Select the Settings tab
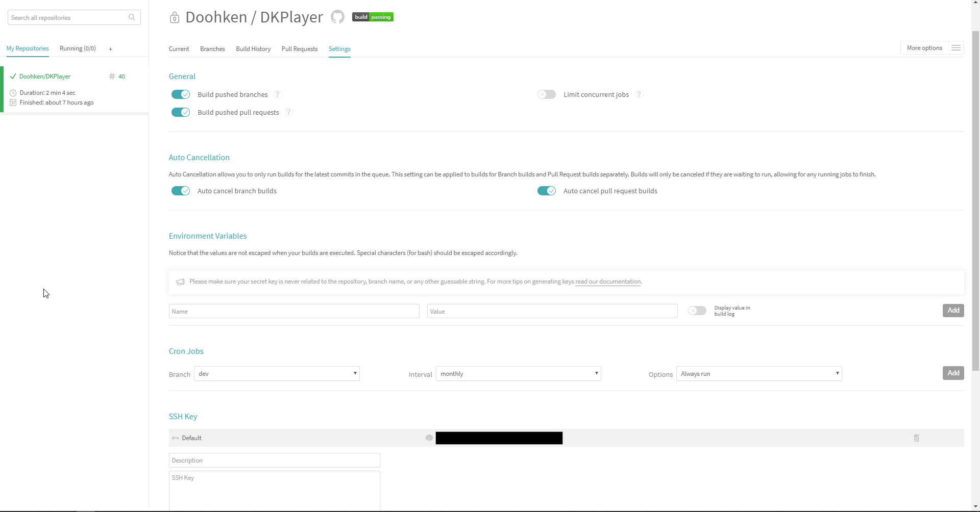Screen dimensions: 980x512 (x=339, y=49)
